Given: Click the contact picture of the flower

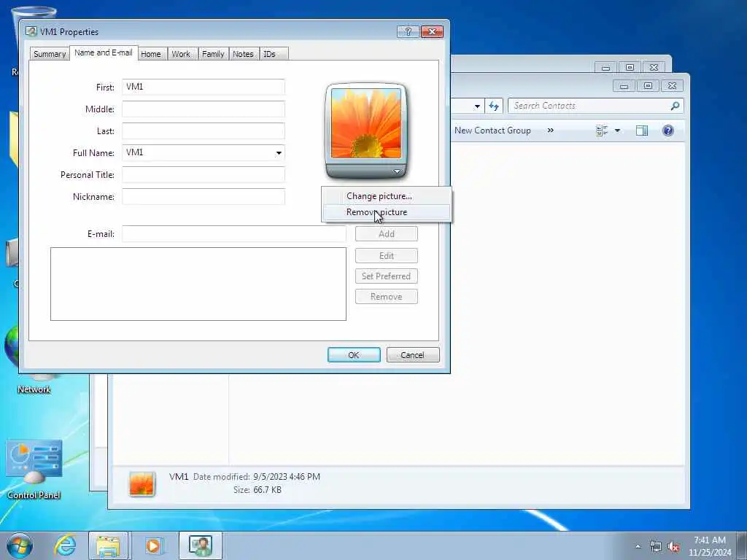Looking at the screenshot, I should pos(366,123).
